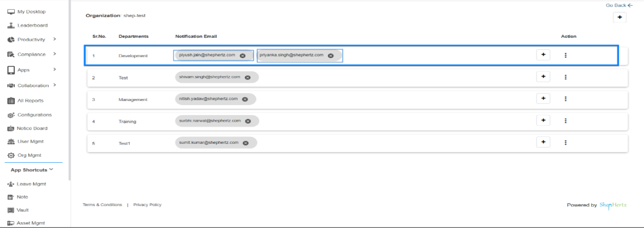Screen dimensions: 644x228
Task: Remove piyush.jain@shephertz.com email chip
Action: 242,56
